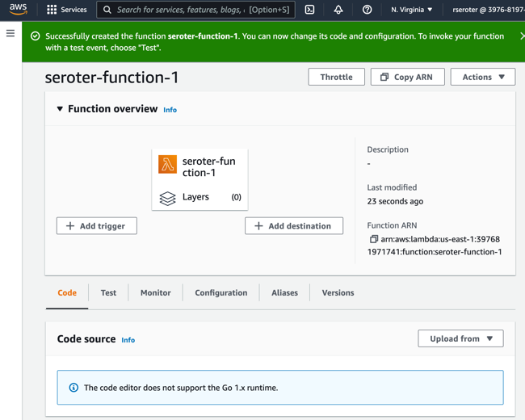Click the Throttle button
This screenshot has height=420, width=525.
coord(336,78)
